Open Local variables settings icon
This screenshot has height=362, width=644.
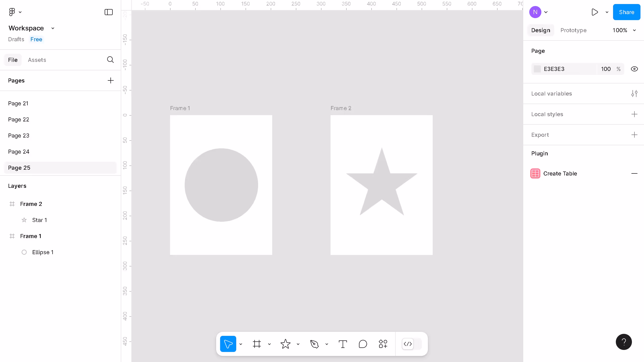[x=634, y=94]
